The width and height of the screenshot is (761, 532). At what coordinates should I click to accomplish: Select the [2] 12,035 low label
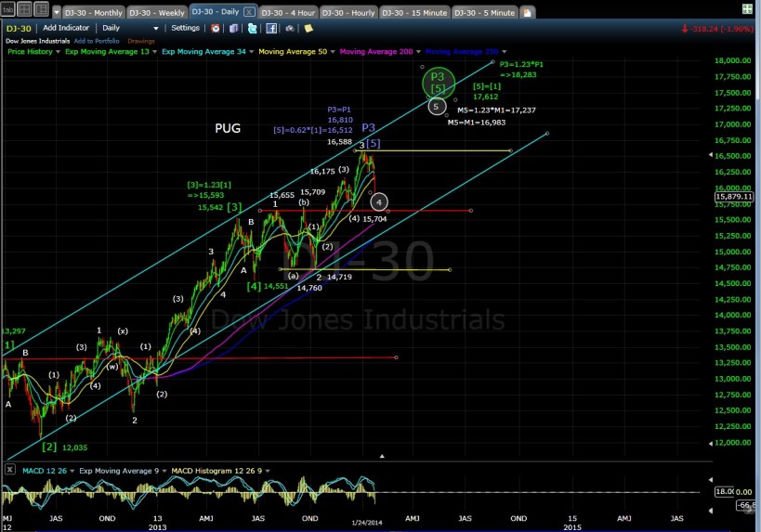tap(64, 447)
